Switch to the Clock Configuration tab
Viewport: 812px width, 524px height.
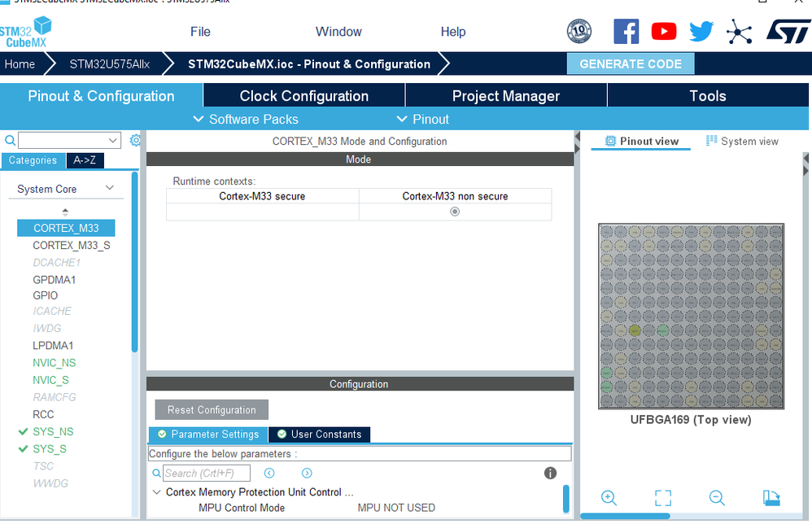coord(304,96)
